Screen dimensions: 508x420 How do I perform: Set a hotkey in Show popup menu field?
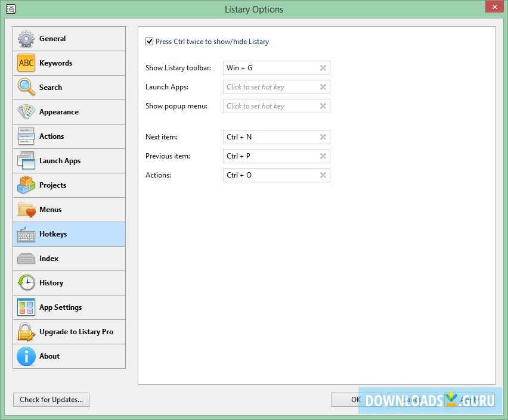click(x=276, y=106)
